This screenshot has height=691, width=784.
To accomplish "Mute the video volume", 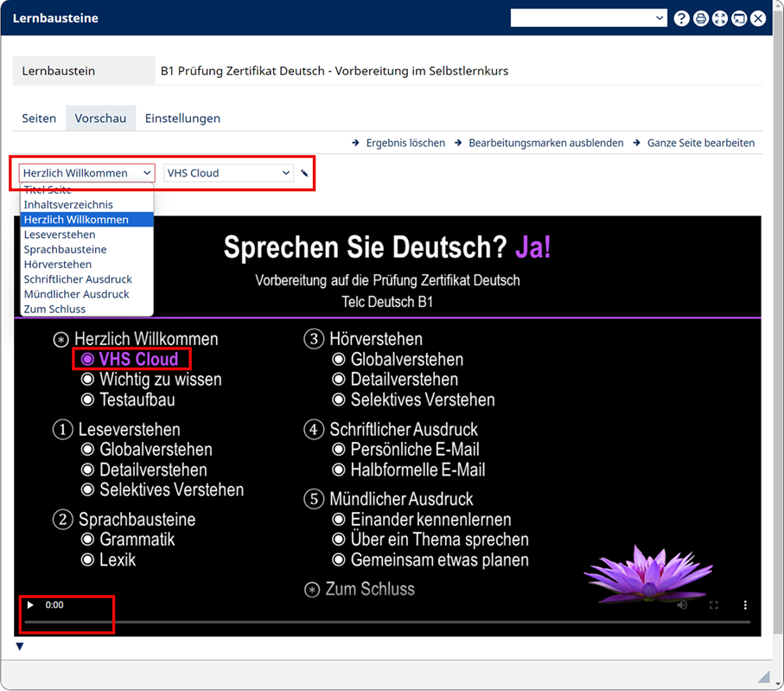I will (x=682, y=605).
